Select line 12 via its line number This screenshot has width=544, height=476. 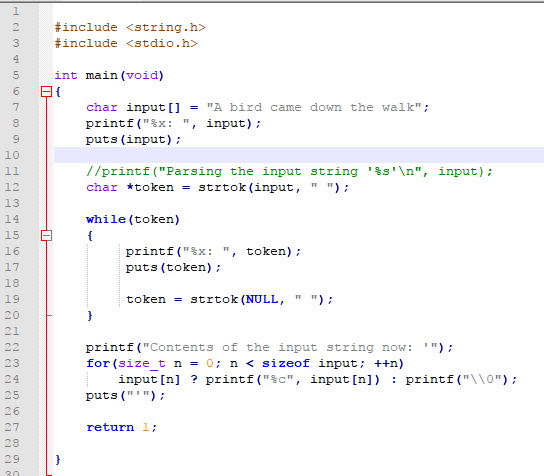click(x=12, y=187)
